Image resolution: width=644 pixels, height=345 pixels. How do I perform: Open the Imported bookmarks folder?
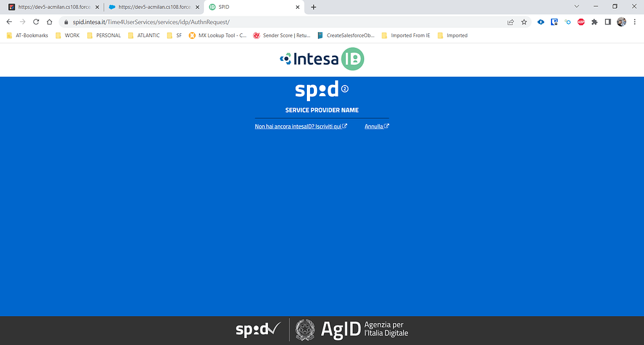pyautogui.click(x=453, y=36)
